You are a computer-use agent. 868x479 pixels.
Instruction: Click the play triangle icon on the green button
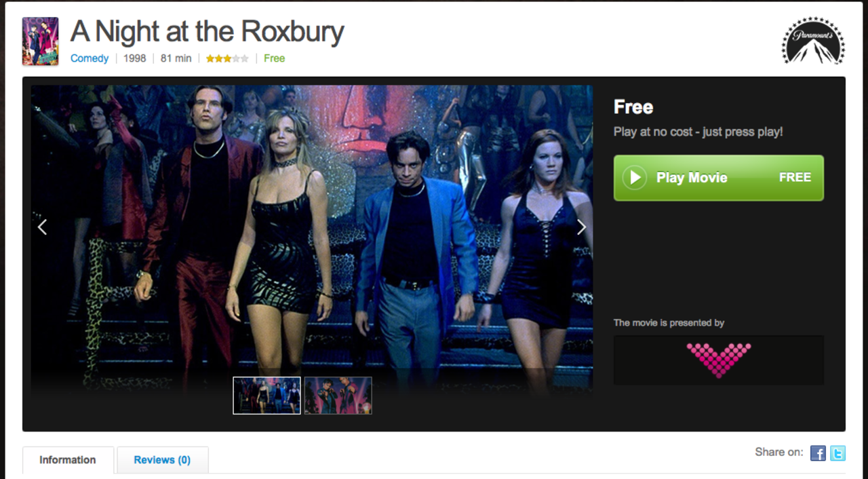click(x=635, y=178)
